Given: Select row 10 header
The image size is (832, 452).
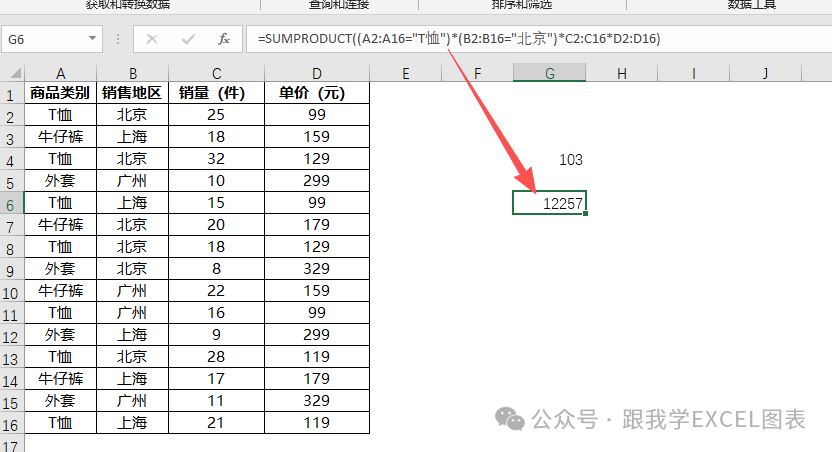Looking at the screenshot, I should point(11,293).
